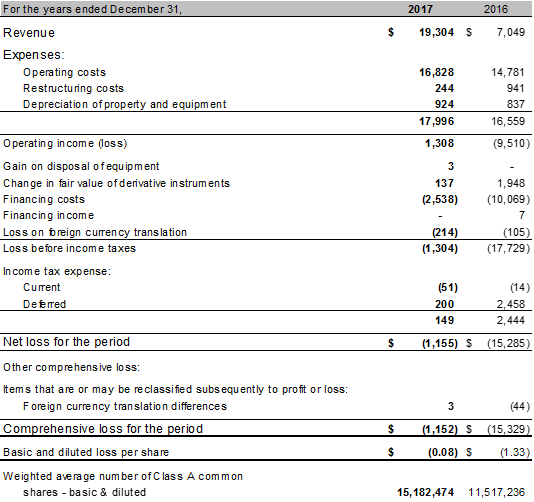Select Basic and diluted loss per share
Screen dimensions: 534x502
tap(86, 452)
